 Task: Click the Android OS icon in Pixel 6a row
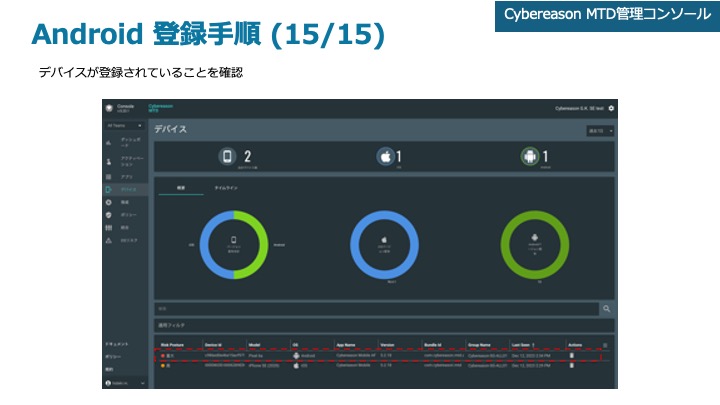[x=296, y=355]
